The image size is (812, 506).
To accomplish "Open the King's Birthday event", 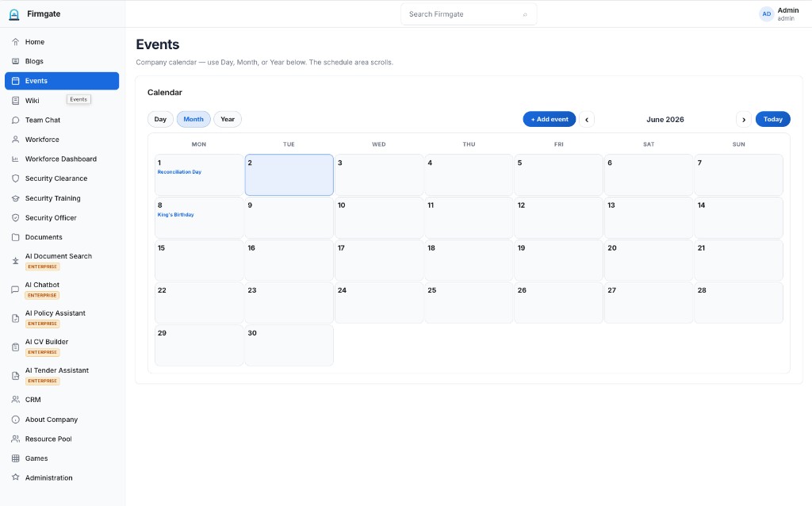I will pos(175,214).
